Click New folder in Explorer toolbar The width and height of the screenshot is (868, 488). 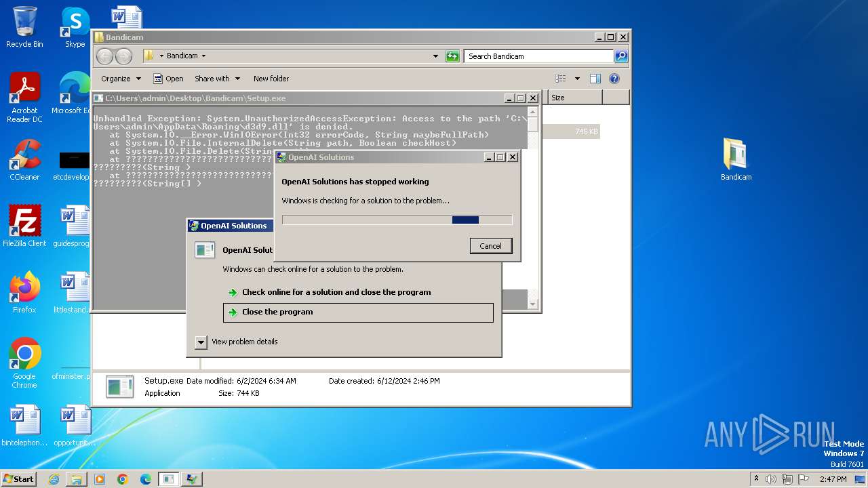click(271, 79)
